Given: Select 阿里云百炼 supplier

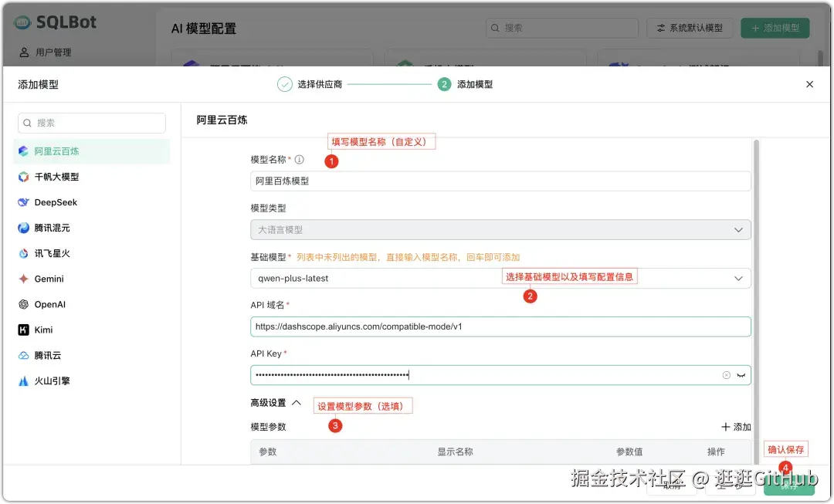Looking at the screenshot, I should 91,151.
